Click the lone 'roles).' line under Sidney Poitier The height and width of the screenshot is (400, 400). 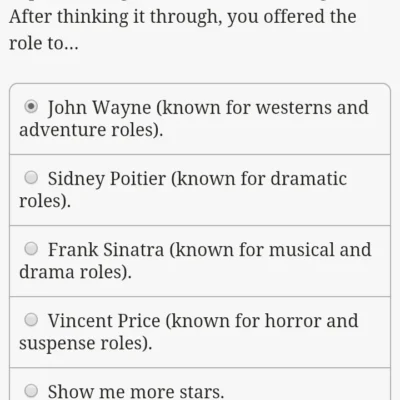45,201
